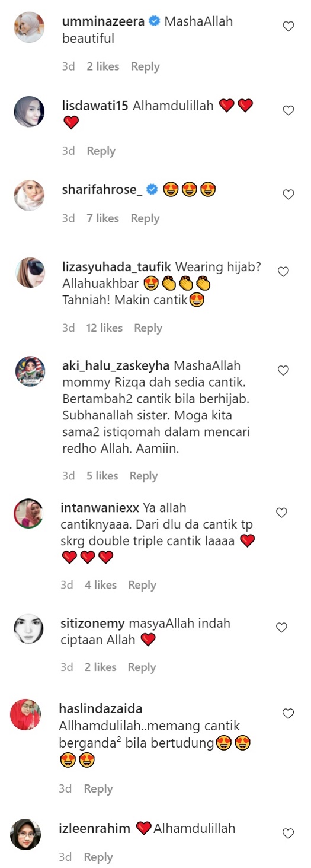The image size is (311, 868).
Task: Heart haslindazaida's comment
Action: 288,714
